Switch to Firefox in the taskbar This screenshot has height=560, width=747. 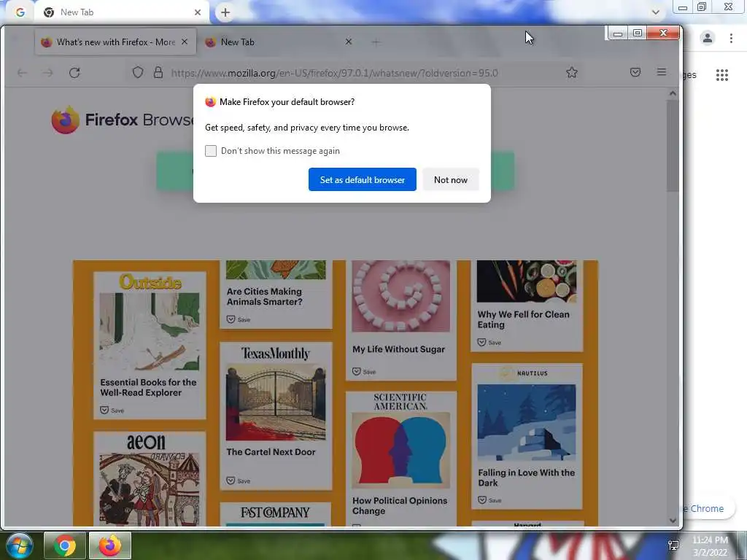pyautogui.click(x=110, y=545)
